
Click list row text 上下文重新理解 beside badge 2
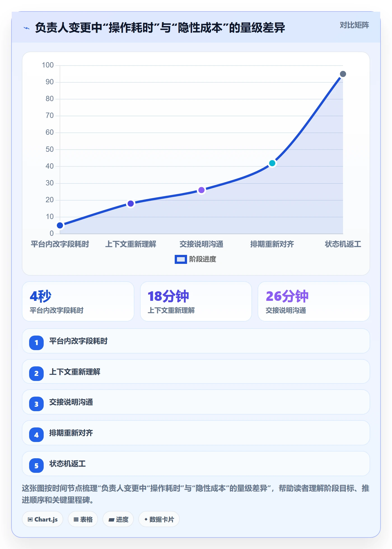75,372
